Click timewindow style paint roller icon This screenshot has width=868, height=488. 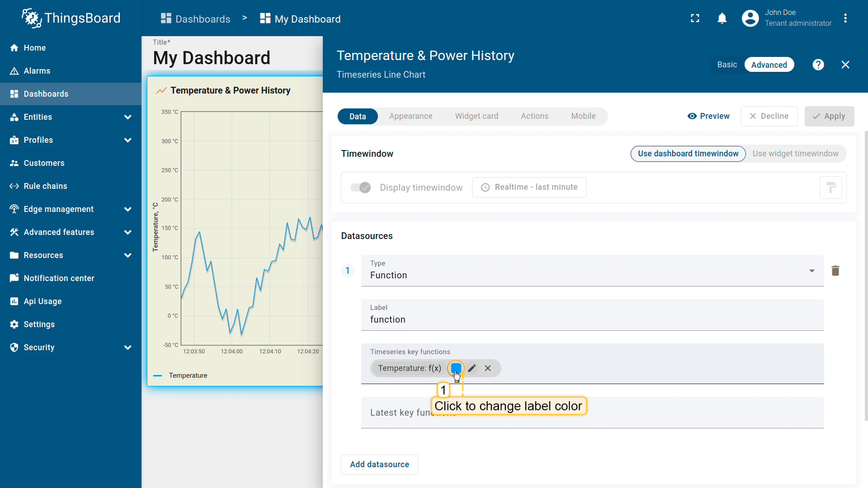pyautogui.click(x=830, y=188)
